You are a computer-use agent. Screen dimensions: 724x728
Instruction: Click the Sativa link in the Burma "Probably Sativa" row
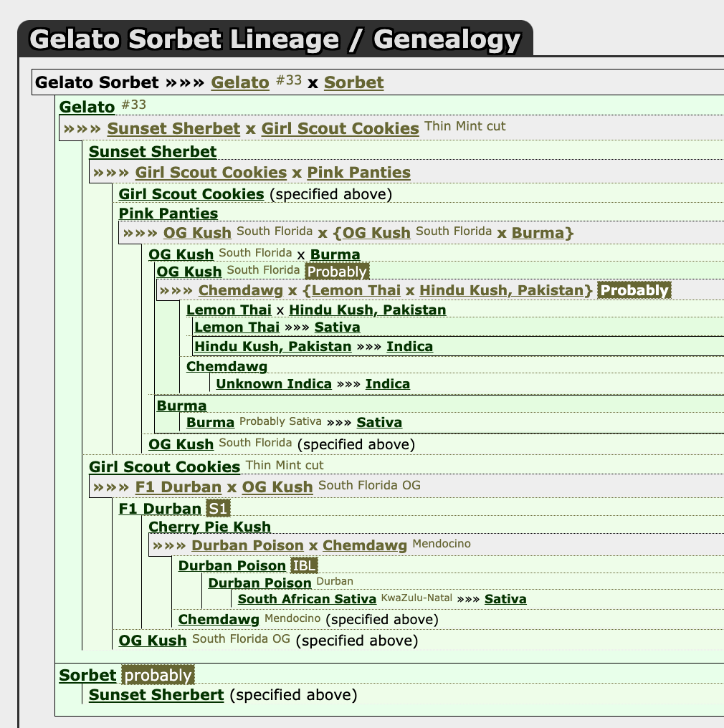pyautogui.click(x=379, y=422)
